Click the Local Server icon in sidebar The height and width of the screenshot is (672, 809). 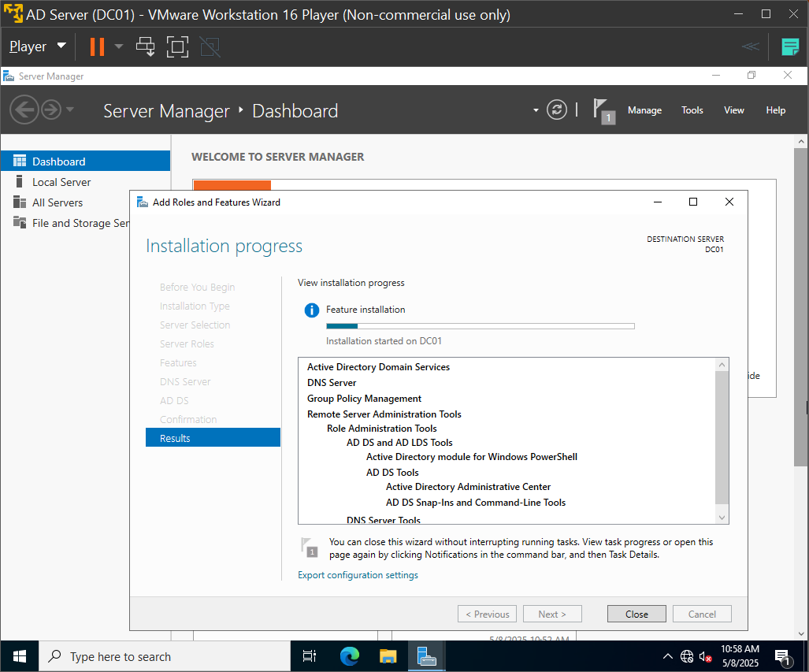point(19,181)
